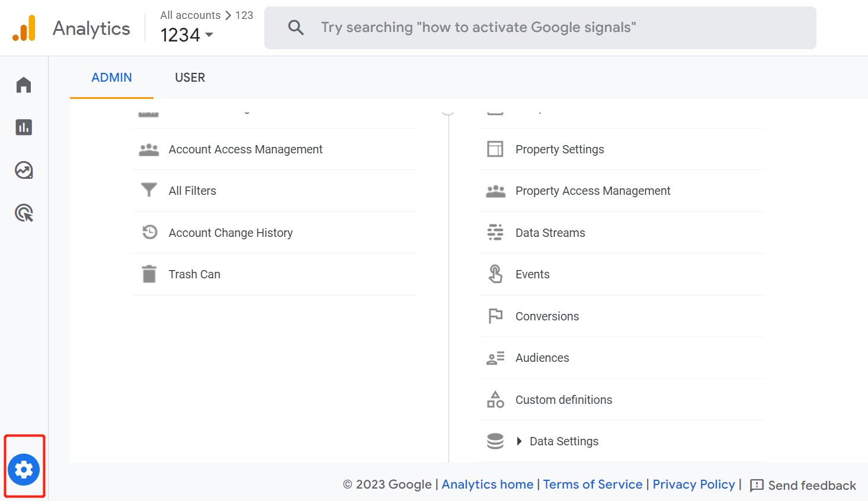Image resolution: width=868 pixels, height=501 pixels.
Task: Open Data Streams settings
Action: pyautogui.click(x=550, y=233)
